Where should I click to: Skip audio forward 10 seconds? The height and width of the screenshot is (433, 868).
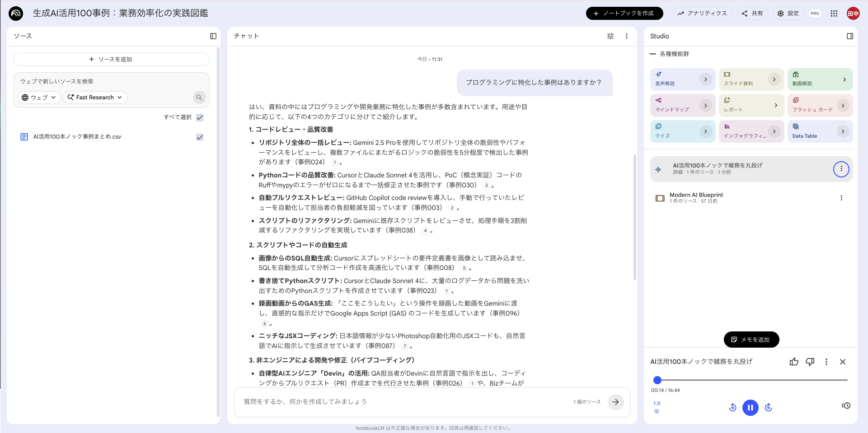[769, 408]
